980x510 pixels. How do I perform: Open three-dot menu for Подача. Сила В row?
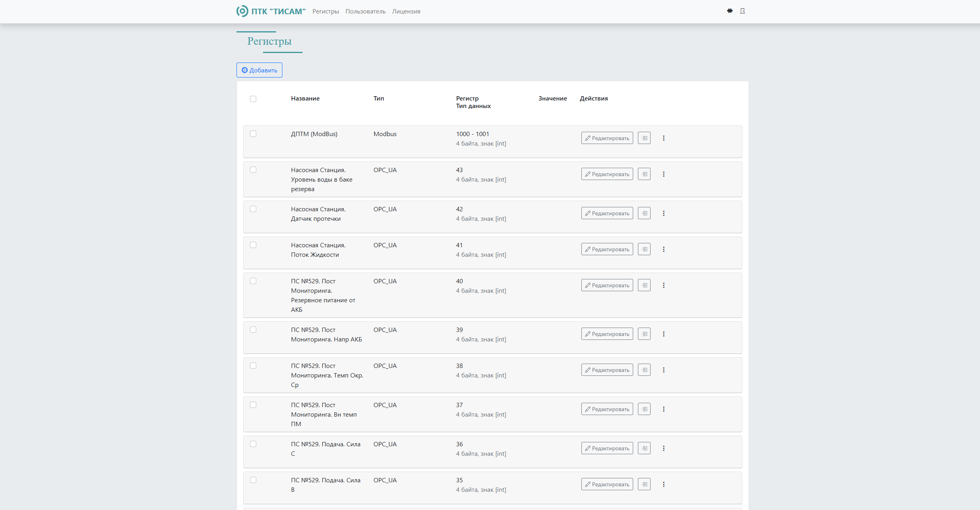664,484
